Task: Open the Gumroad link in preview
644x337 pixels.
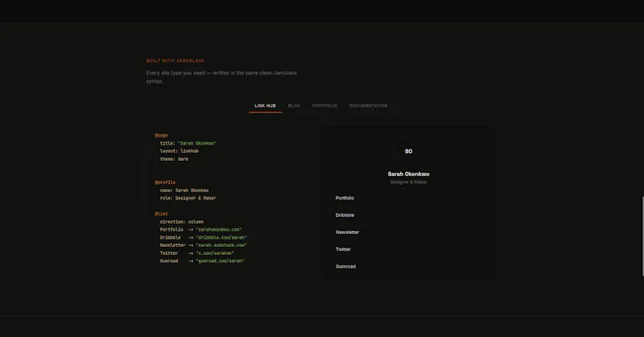Action: point(409,266)
